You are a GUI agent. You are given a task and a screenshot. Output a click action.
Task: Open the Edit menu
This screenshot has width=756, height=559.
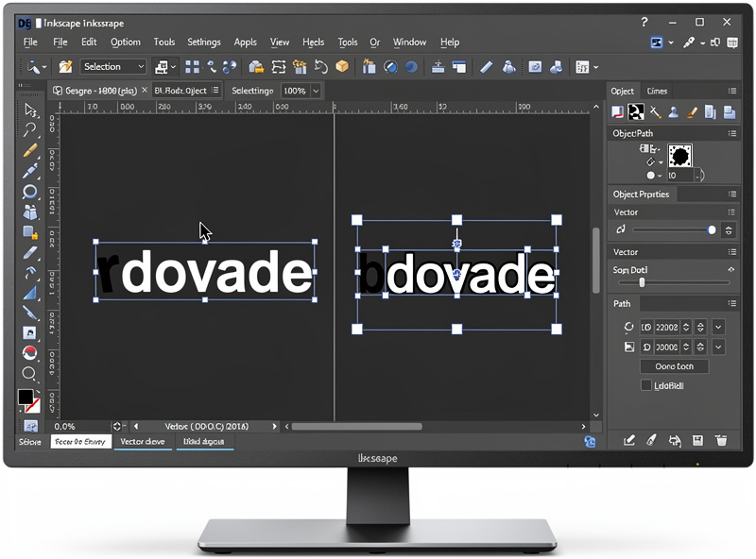point(89,42)
